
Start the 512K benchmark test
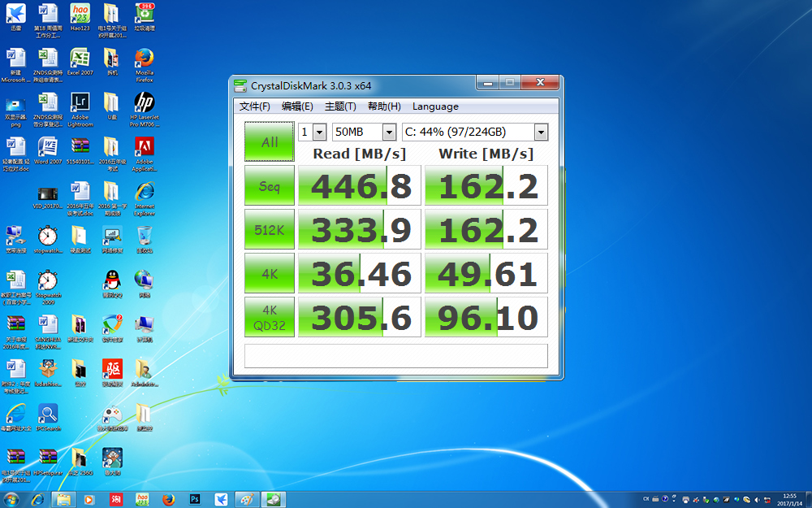coord(270,230)
